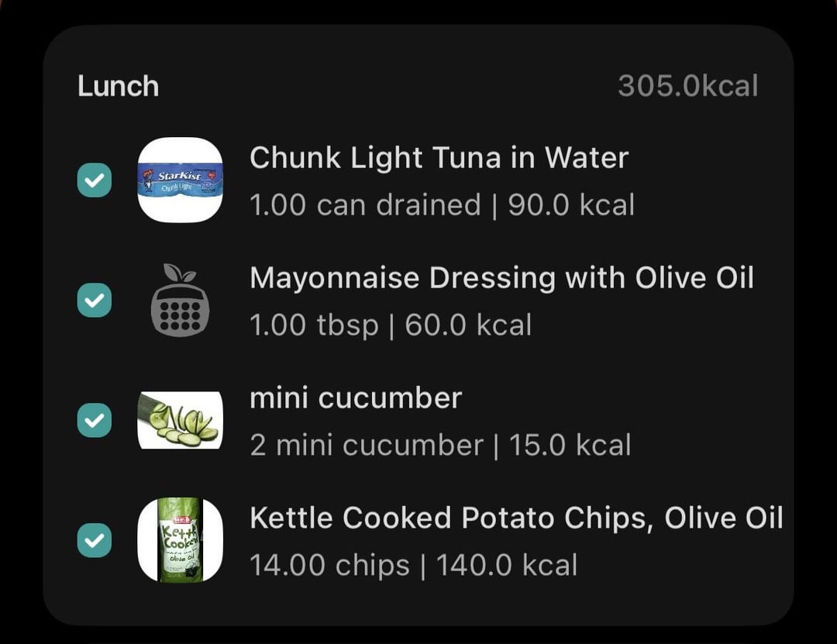
Task: Click the 305.0kcal lunch total
Action: [x=687, y=86]
